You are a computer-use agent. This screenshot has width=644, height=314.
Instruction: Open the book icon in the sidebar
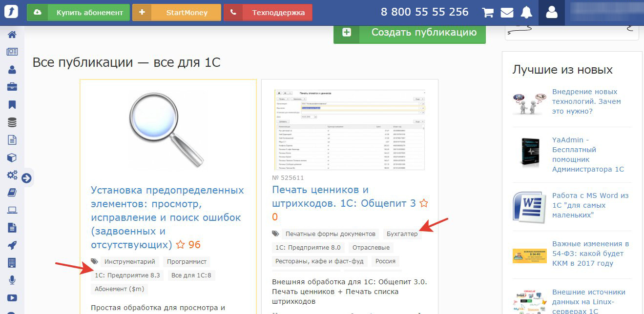(x=12, y=193)
